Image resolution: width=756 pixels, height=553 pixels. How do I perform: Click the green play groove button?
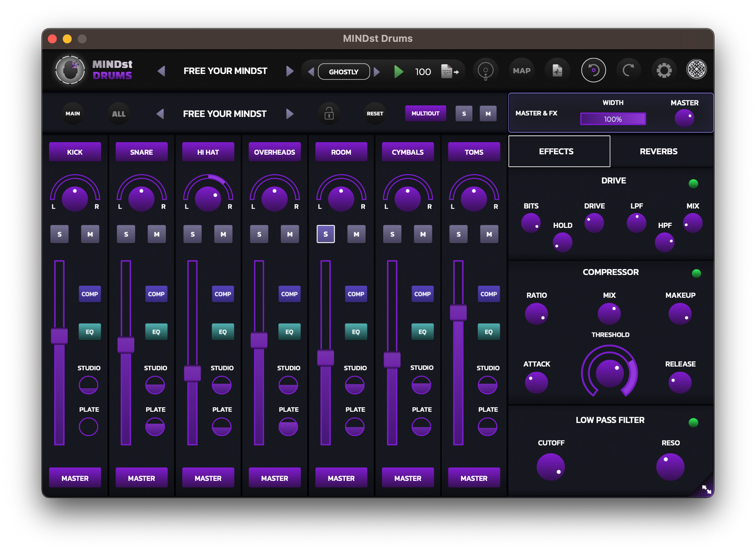click(x=399, y=72)
